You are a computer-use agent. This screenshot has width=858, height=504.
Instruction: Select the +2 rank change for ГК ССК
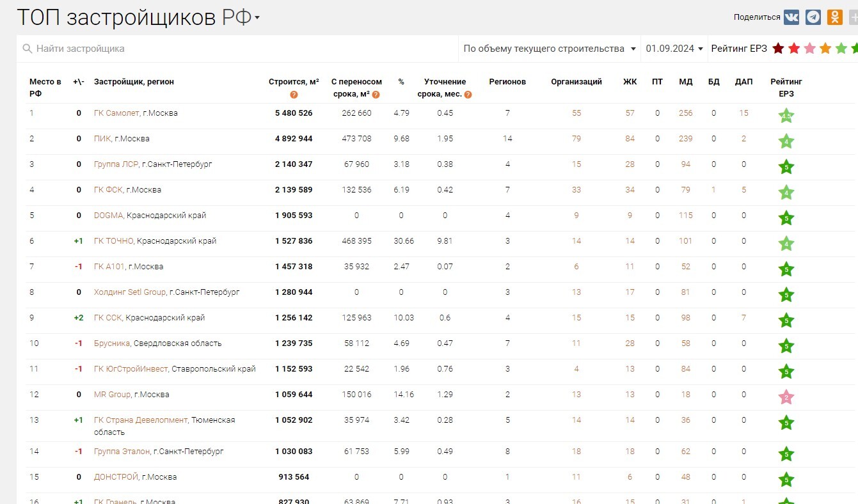click(79, 318)
